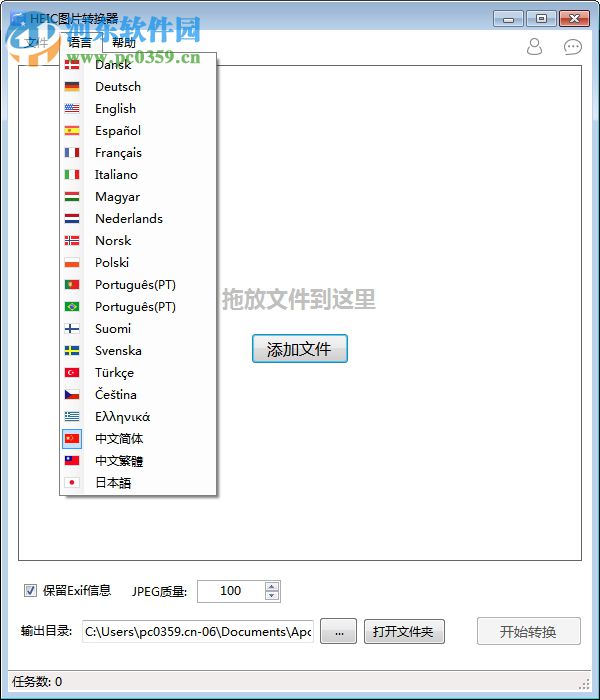
Task: Click the Portugal flag icon
Action: point(72,284)
